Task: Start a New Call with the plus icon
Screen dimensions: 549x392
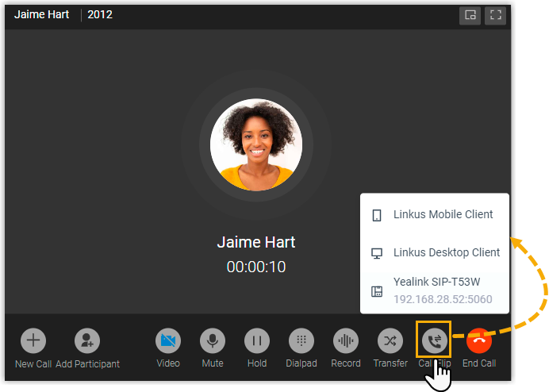Action: click(x=33, y=340)
